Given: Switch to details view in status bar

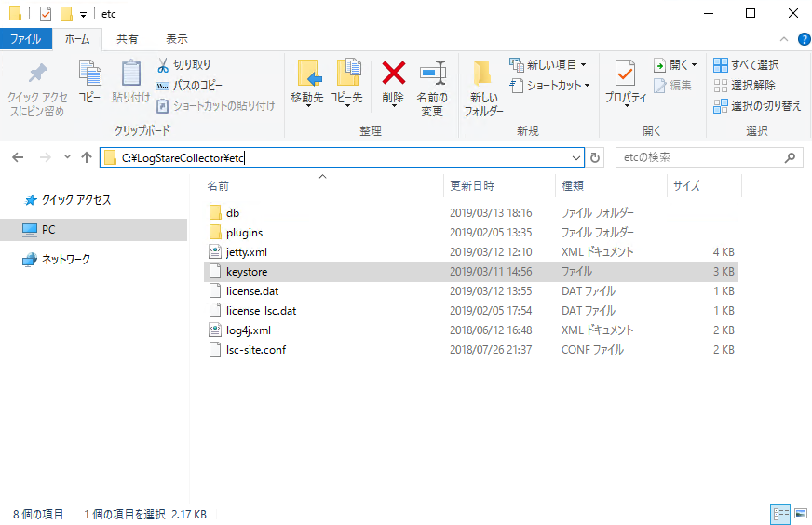Looking at the screenshot, I should pyautogui.click(x=780, y=514).
